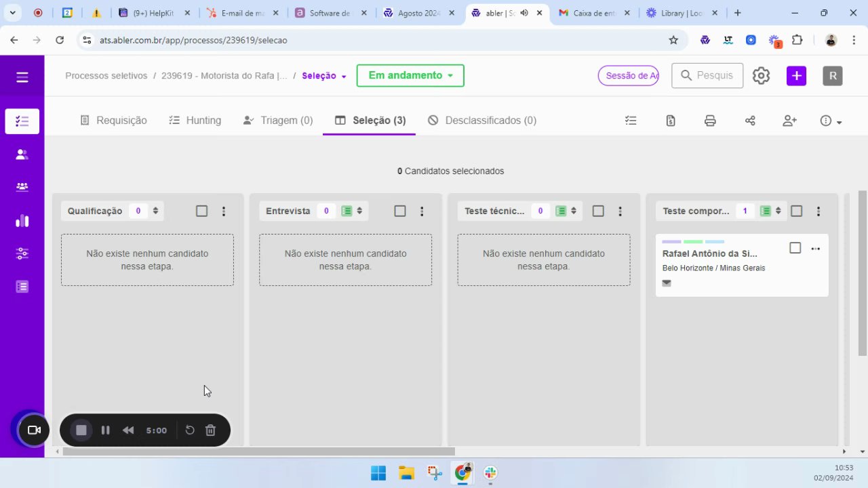This screenshot has width=868, height=488.
Task: Click 239619 - Motorista do Rafa breadcrumb
Action: [224, 76]
